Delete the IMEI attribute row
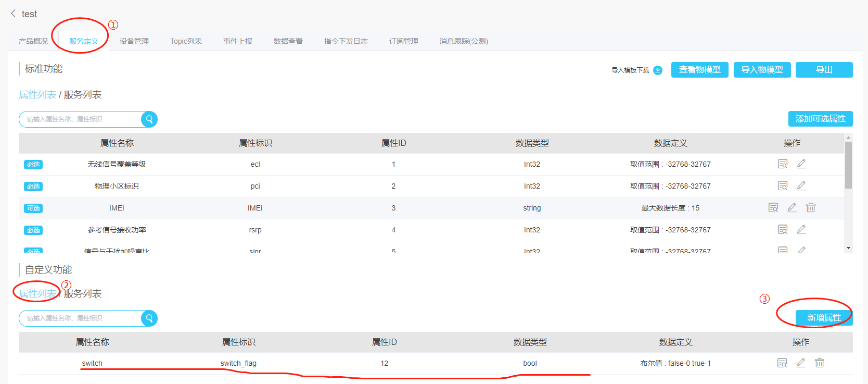This screenshot has width=868, height=384. pyautogui.click(x=811, y=208)
